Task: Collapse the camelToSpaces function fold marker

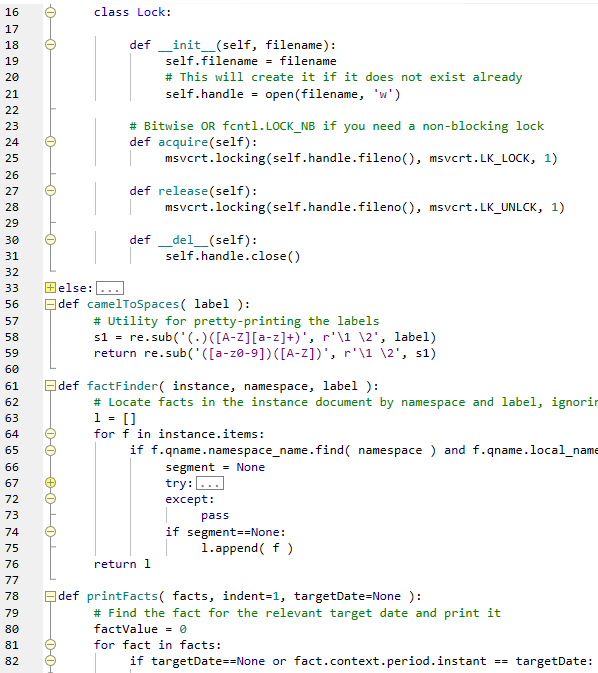Action: click(x=51, y=304)
